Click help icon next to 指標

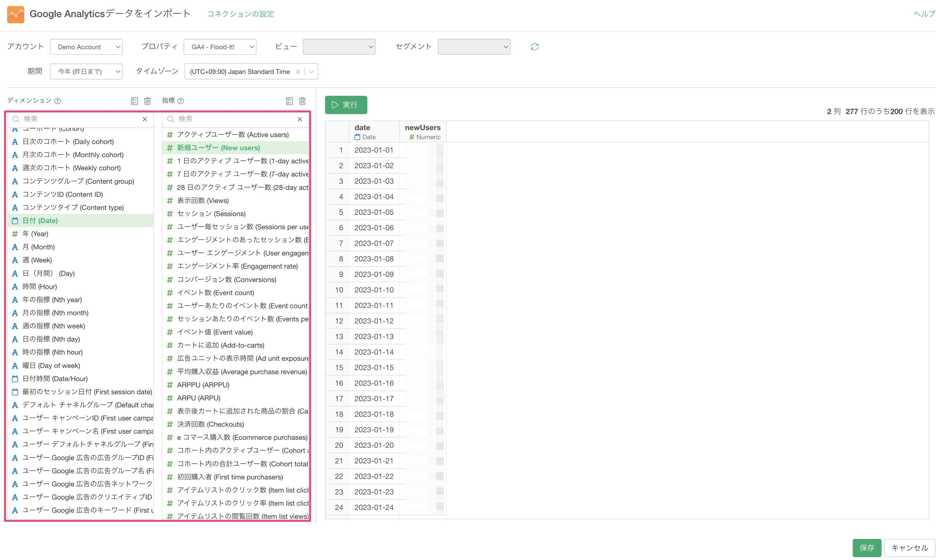[181, 101]
